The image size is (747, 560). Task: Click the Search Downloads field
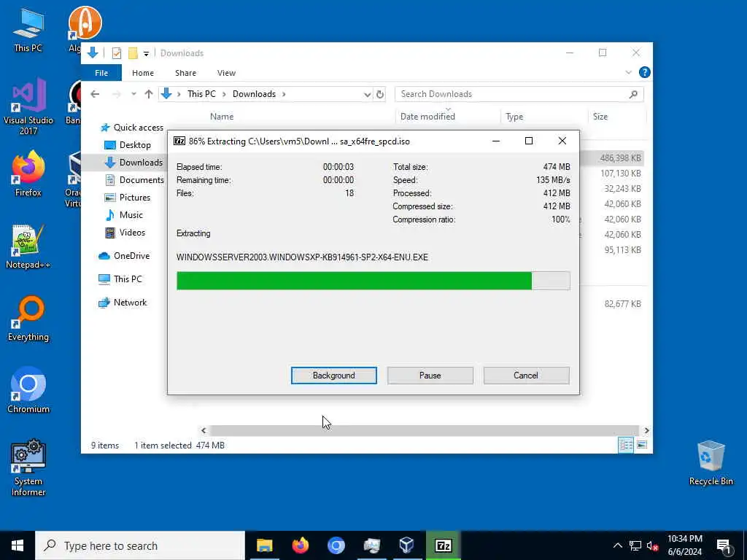click(x=512, y=94)
